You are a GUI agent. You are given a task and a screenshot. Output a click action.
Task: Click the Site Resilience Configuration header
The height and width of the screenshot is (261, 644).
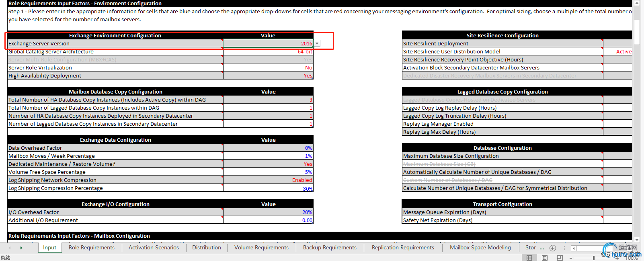tap(502, 35)
